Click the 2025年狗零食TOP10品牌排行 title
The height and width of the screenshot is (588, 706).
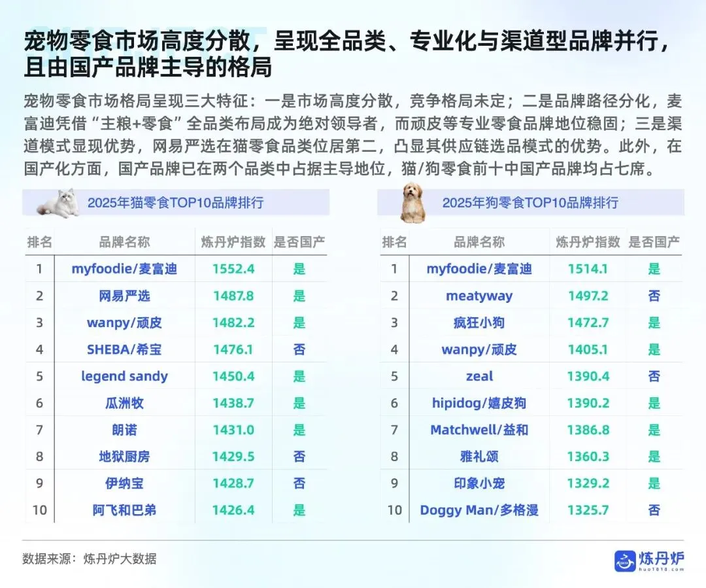(x=530, y=203)
